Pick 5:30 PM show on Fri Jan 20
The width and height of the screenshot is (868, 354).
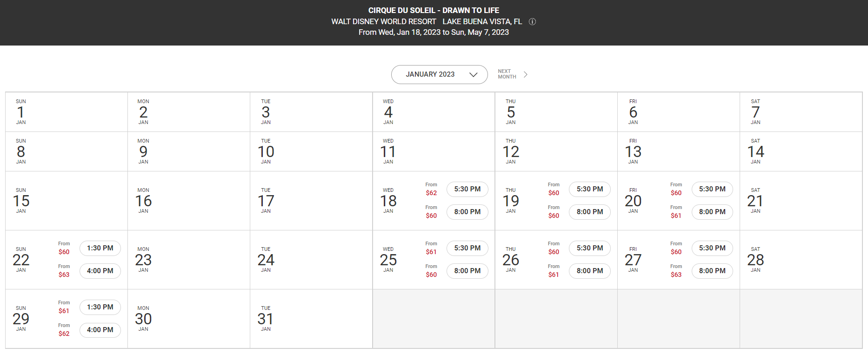pyautogui.click(x=712, y=189)
